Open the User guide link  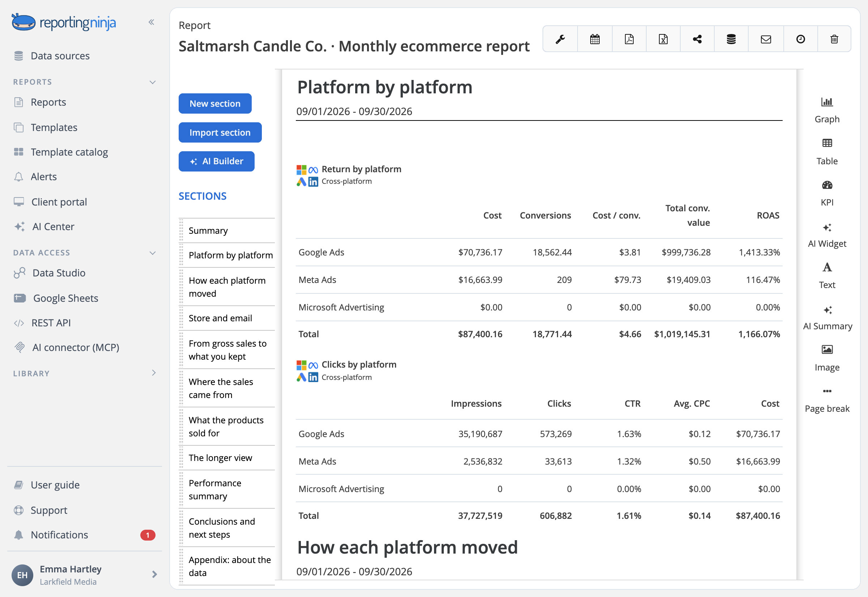pos(47,485)
